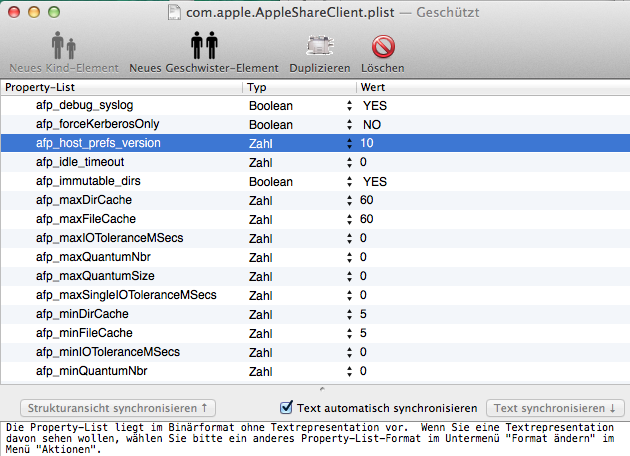Screen dimensions: 630x456
Task: Click the NO value of afp_forceKerberosOnly
Action: pos(372,125)
